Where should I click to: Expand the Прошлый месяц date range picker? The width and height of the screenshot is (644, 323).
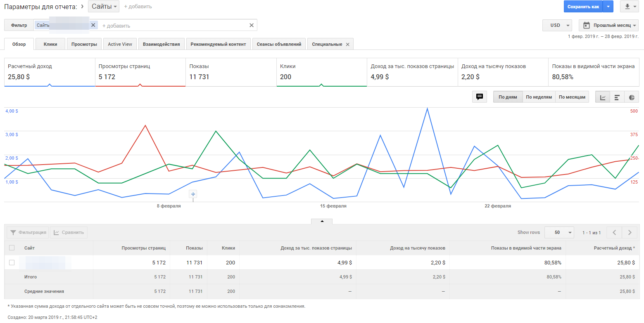(x=608, y=25)
